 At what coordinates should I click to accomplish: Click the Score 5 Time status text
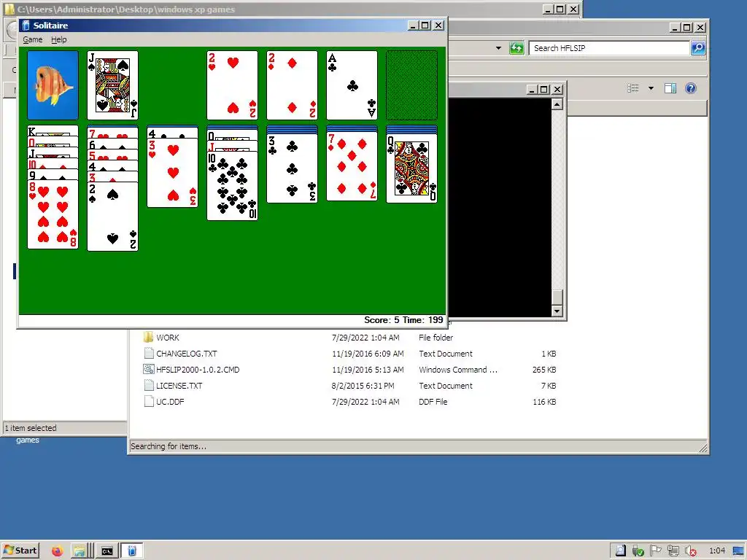[403, 320]
